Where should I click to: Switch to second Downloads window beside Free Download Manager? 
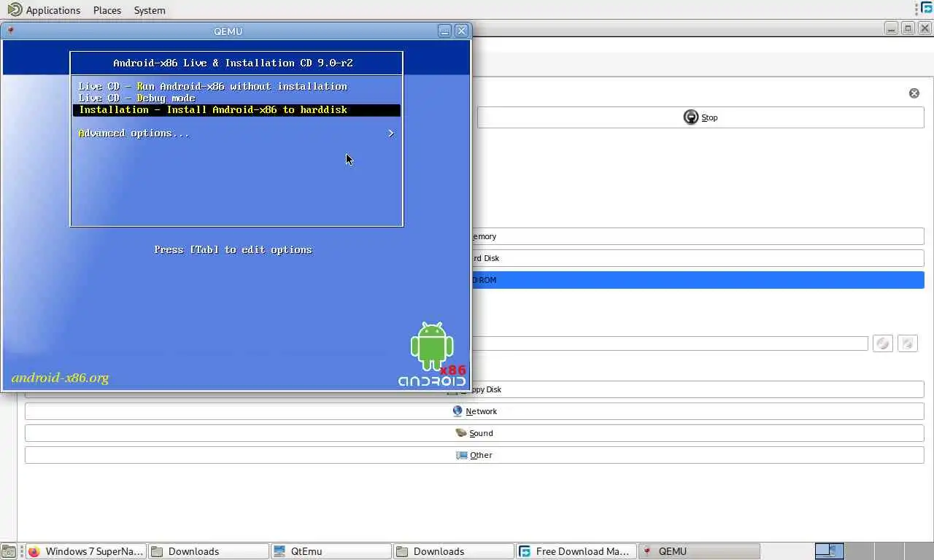click(x=453, y=551)
